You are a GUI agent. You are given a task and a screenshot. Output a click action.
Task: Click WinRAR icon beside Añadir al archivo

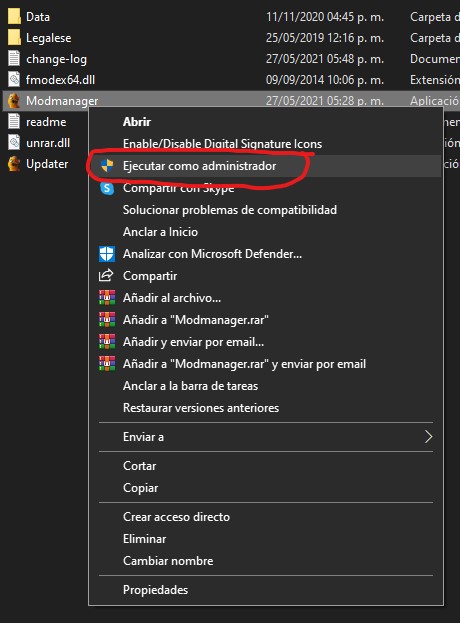pyautogui.click(x=107, y=298)
